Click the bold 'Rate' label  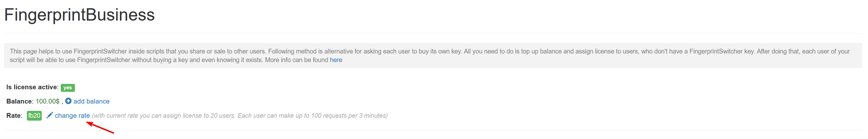tap(14, 116)
